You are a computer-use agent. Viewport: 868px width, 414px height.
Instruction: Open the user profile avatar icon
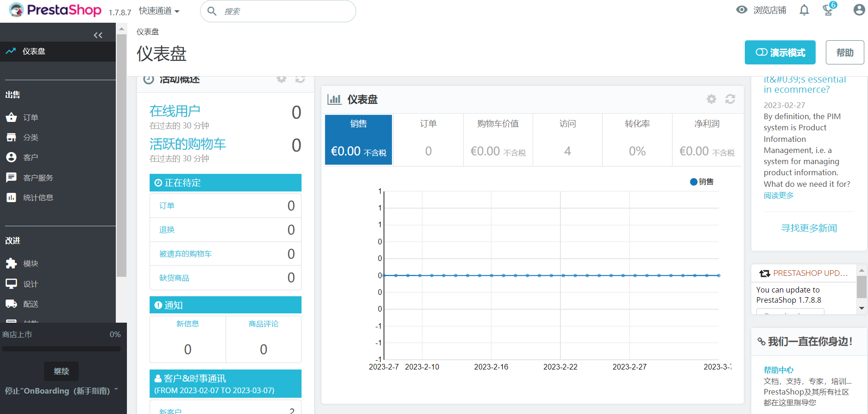point(859,10)
